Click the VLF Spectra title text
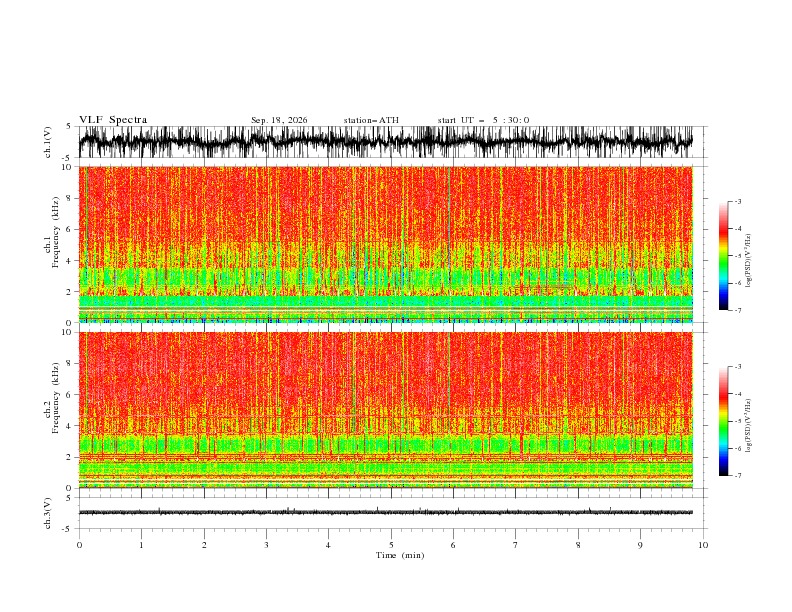Screen dimensions: 792x612 click(x=113, y=120)
